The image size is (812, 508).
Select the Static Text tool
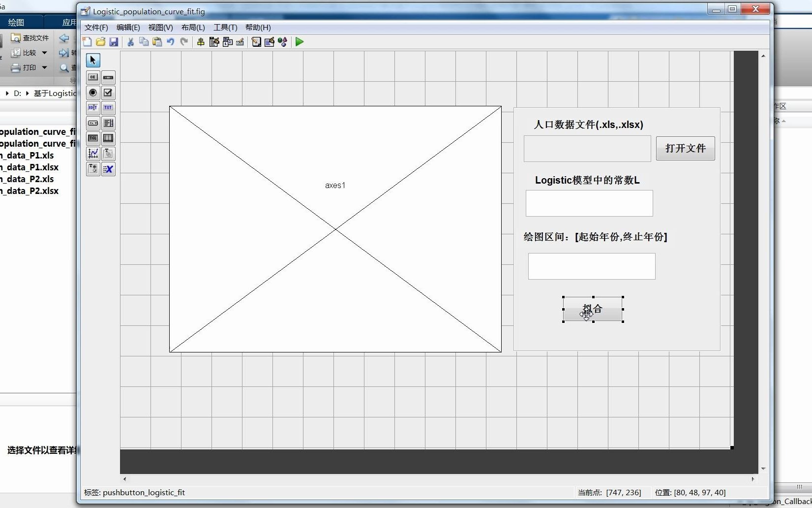pyautogui.click(x=108, y=108)
